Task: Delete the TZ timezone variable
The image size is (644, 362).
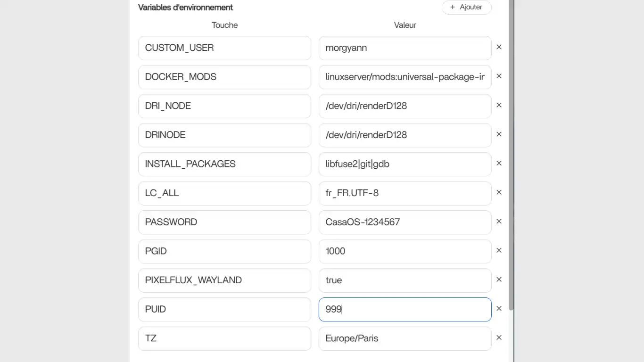Action: click(x=499, y=337)
